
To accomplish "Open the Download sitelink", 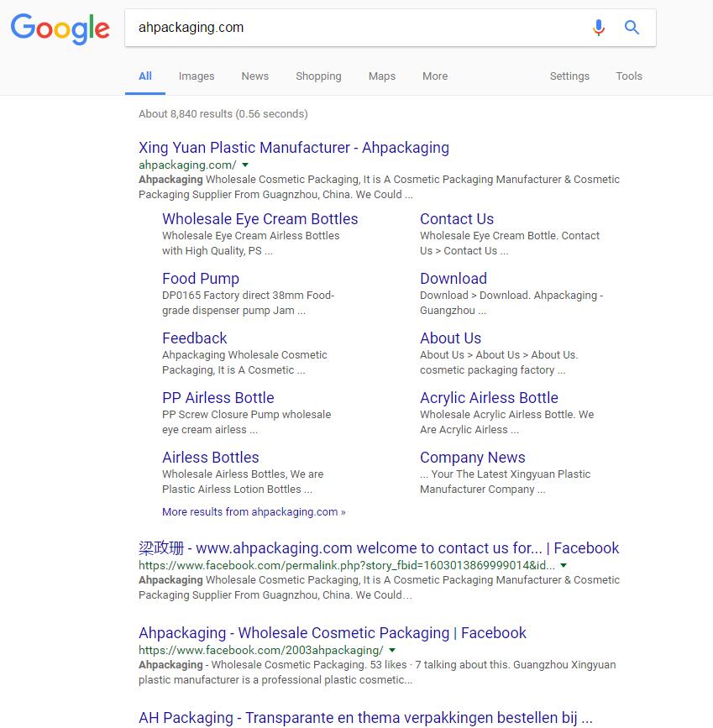I will [x=453, y=279].
